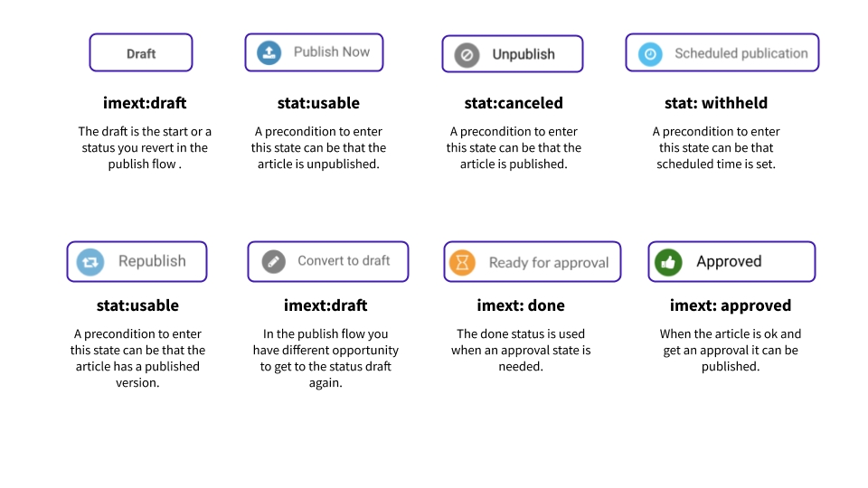Choose the Scheduled publication button text
Viewport: 868px width, 488px height.
pyautogui.click(x=741, y=53)
